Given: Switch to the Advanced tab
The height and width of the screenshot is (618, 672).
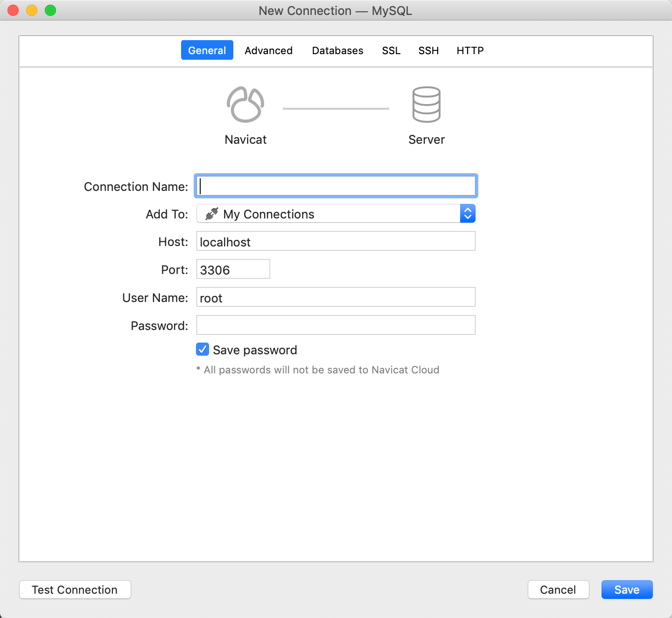Looking at the screenshot, I should 269,50.
